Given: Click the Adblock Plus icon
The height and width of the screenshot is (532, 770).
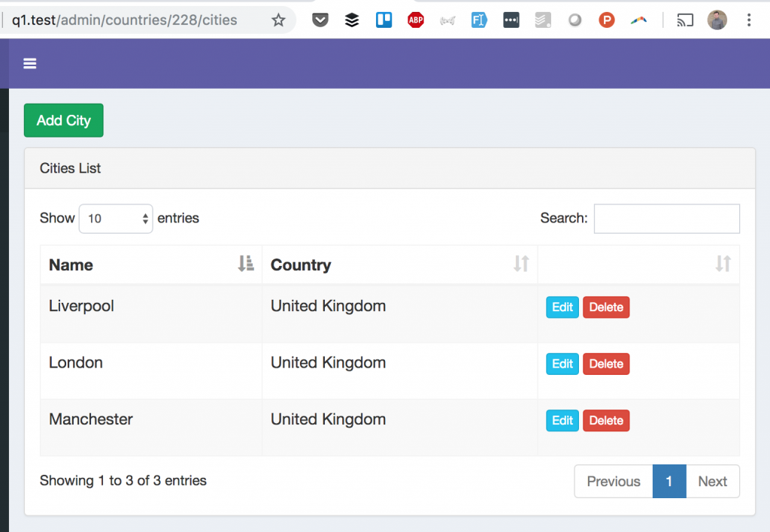Looking at the screenshot, I should tap(415, 20).
